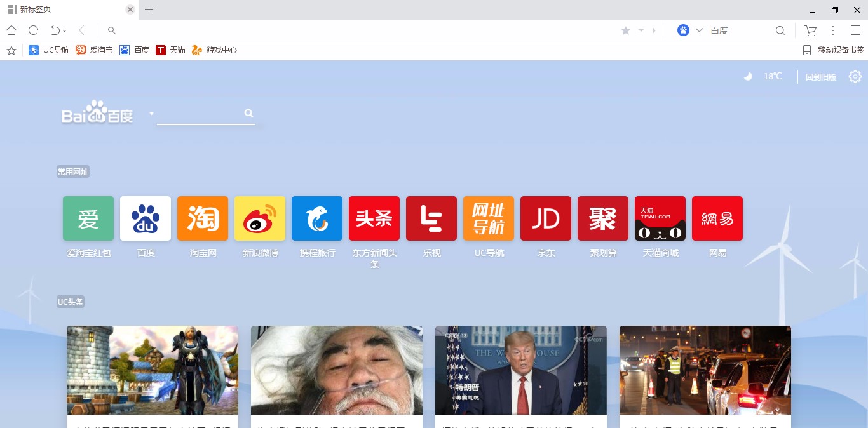The width and height of the screenshot is (868, 428).
Task: Open the shopping cart icon in the toolbar
Action: [x=810, y=30]
